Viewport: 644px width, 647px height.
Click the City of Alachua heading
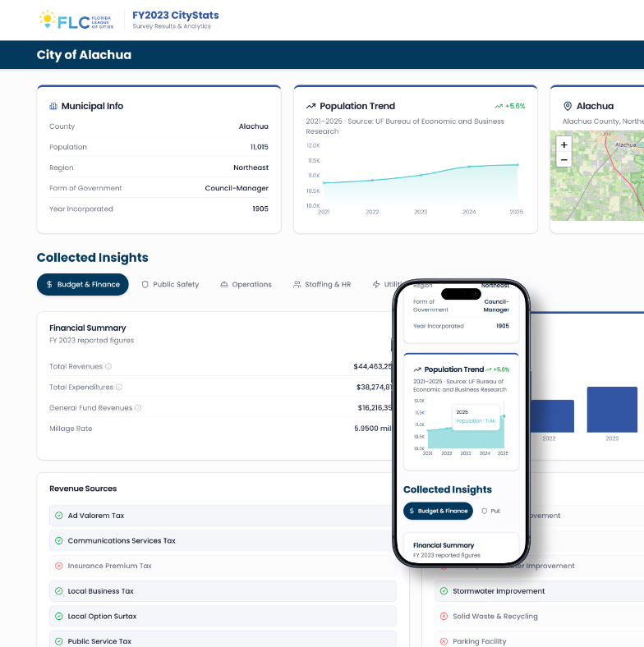(x=84, y=55)
